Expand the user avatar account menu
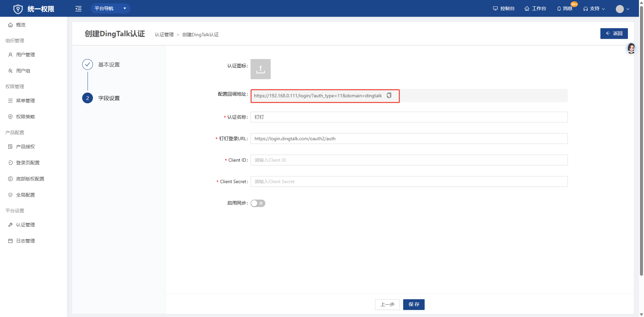This screenshot has width=644, height=317. click(622, 9)
